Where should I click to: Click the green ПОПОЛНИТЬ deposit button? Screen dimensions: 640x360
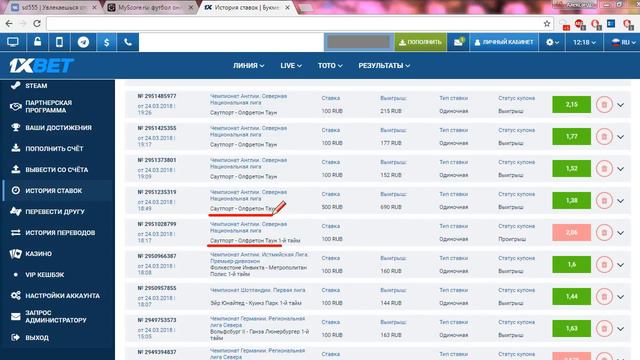(x=420, y=42)
